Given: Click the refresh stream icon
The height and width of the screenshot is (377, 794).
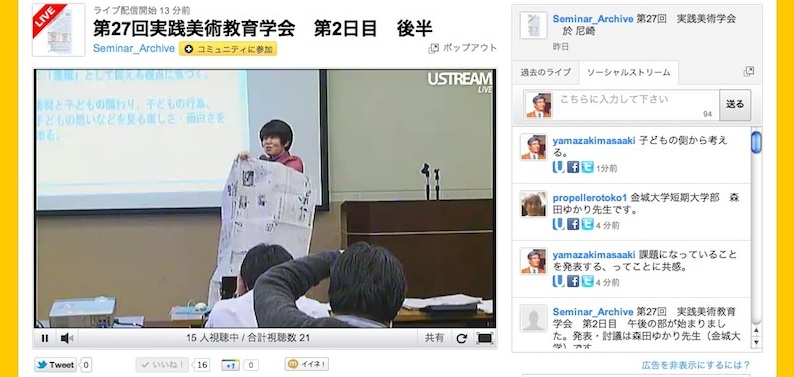Looking at the screenshot, I should tap(461, 339).
